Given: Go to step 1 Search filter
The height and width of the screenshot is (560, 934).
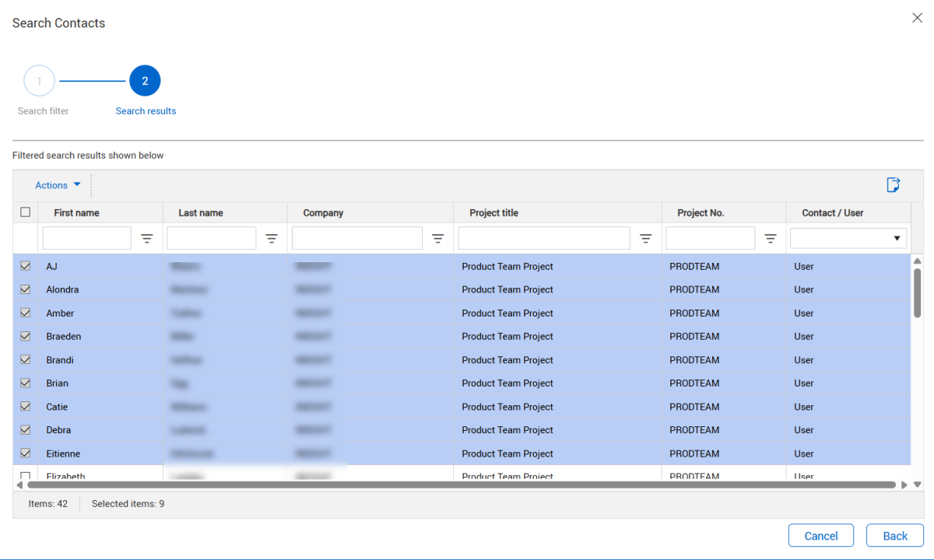Looking at the screenshot, I should (40, 81).
